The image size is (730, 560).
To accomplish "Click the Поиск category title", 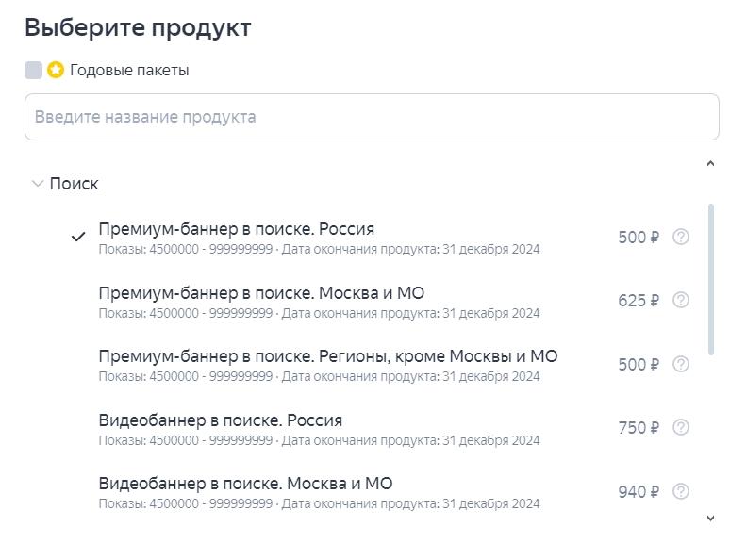I will [74, 184].
